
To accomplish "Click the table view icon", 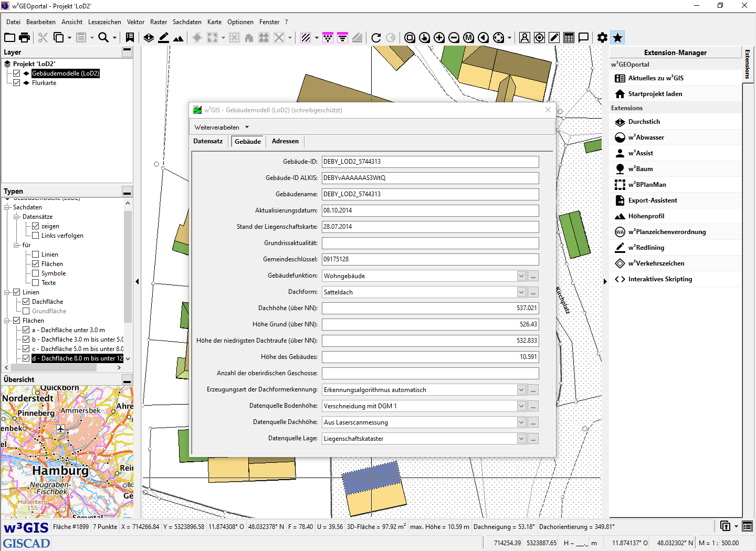I will click(569, 37).
